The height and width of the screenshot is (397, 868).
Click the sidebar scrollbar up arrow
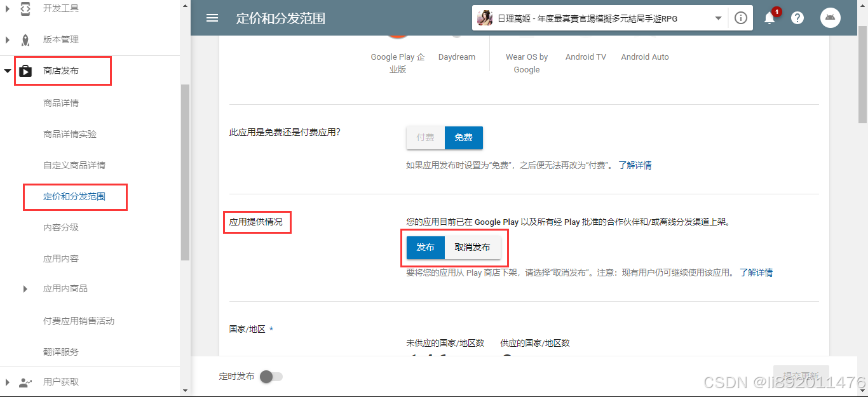click(185, 4)
